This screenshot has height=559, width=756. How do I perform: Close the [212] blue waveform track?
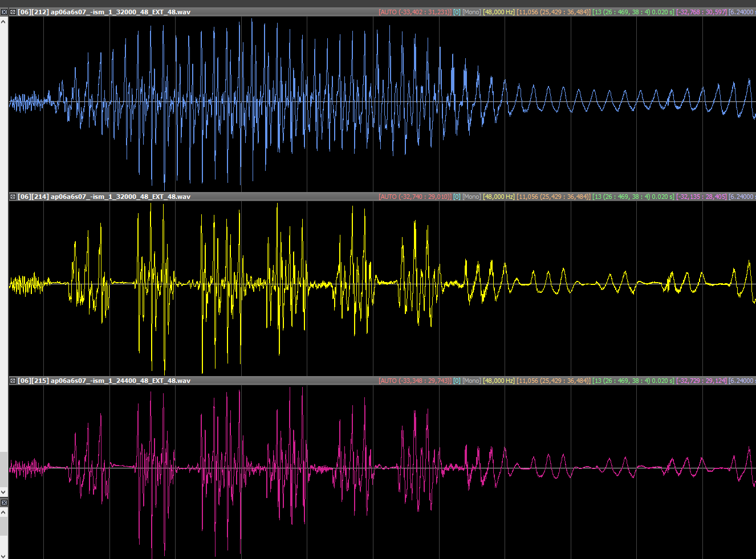tap(4, 12)
